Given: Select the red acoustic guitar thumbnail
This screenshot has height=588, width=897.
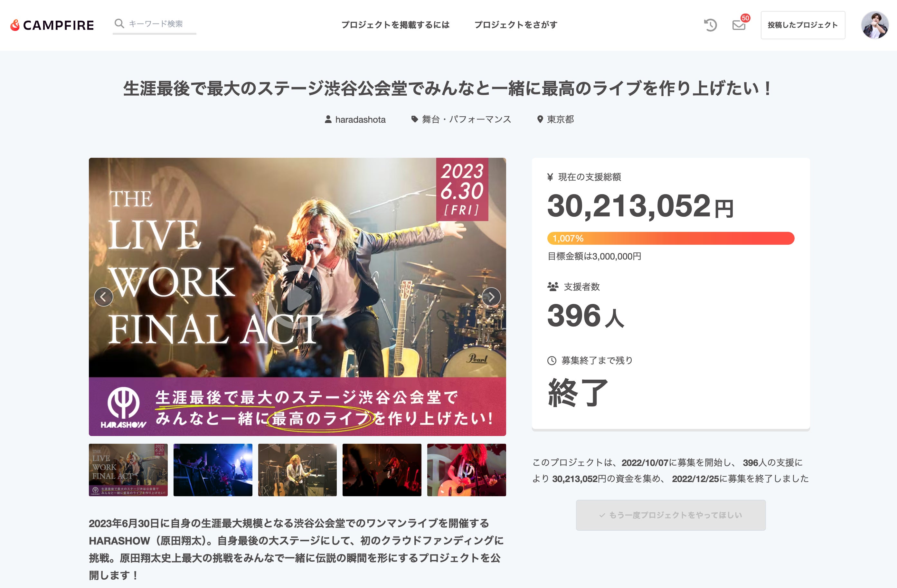Looking at the screenshot, I should pyautogui.click(x=466, y=469).
